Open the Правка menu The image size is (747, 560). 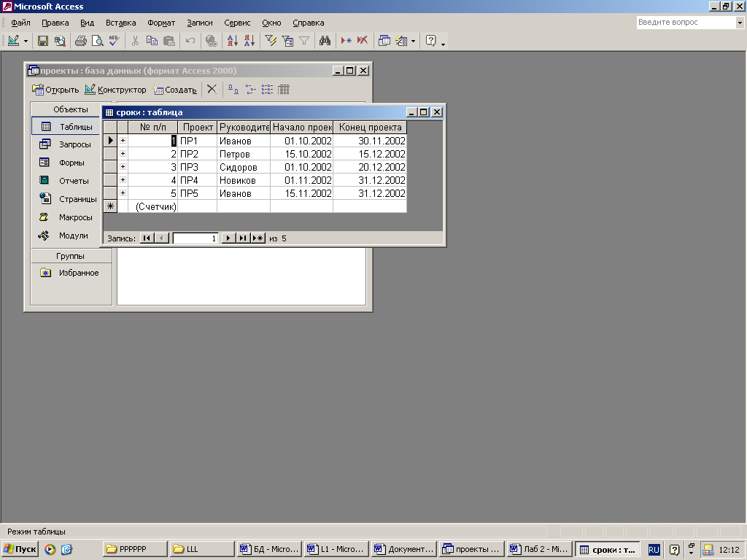[x=55, y=23]
